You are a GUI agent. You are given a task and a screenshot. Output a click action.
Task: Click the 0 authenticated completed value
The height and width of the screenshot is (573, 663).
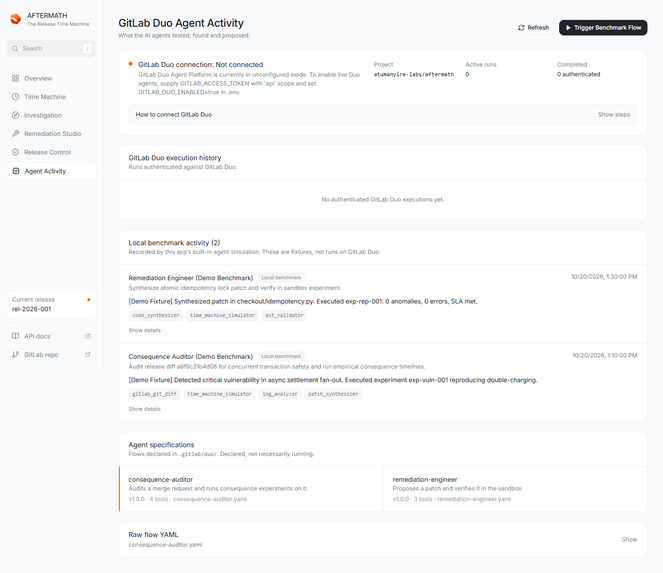[x=578, y=74]
